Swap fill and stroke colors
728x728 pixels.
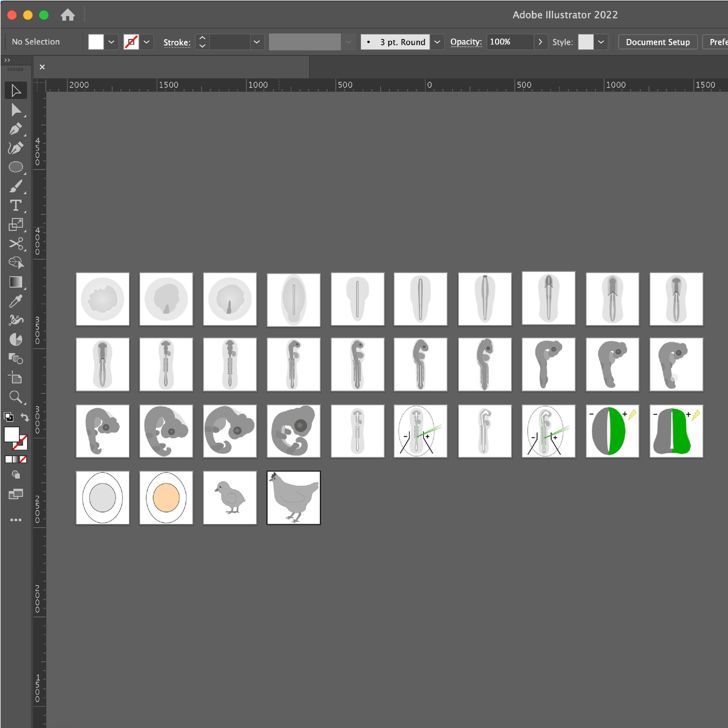(x=25, y=417)
